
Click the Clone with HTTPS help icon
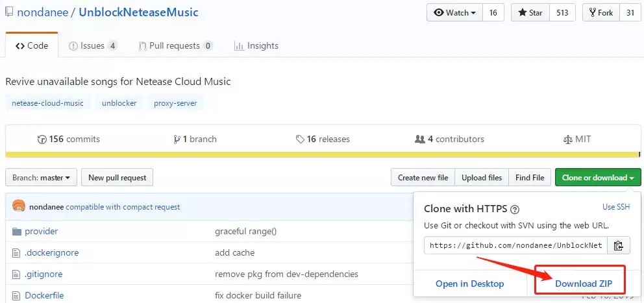[x=515, y=210]
